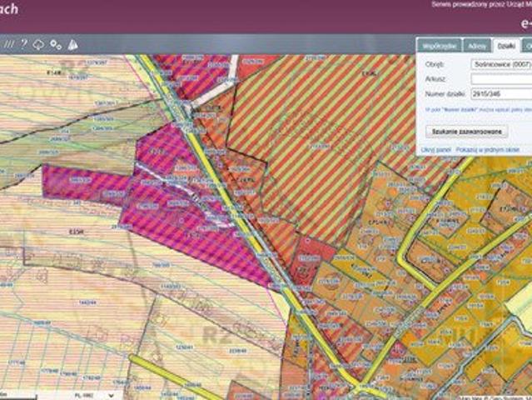
Task: Focus the Numer działki field
Action: (501, 94)
